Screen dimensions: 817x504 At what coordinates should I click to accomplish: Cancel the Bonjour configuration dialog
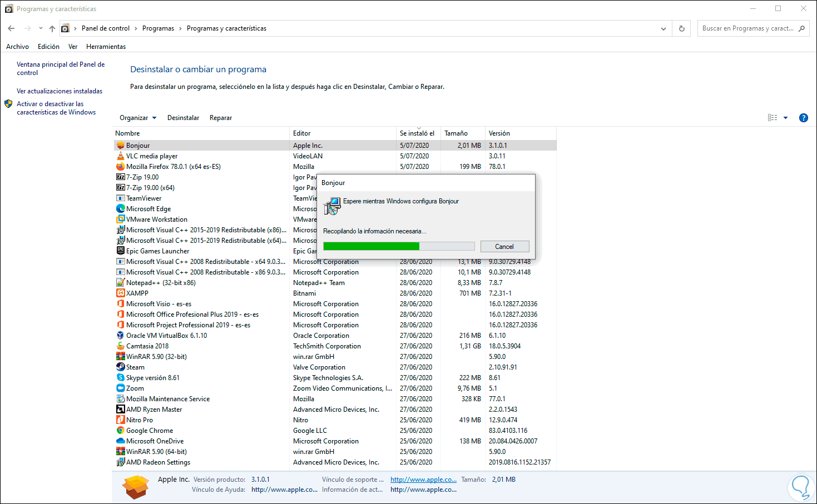pyautogui.click(x=504, y=247)
